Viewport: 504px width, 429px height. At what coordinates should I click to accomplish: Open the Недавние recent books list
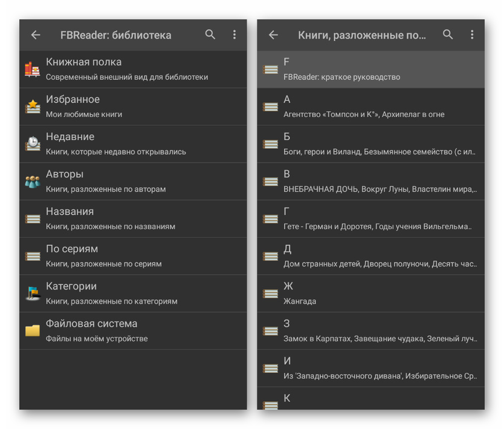click(x=133, y=144)
